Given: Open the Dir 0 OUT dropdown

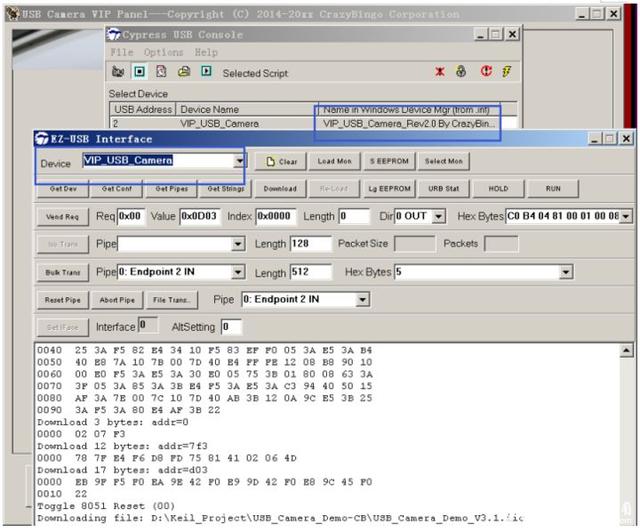Looking at the screenshot, I should click(439, 216).
